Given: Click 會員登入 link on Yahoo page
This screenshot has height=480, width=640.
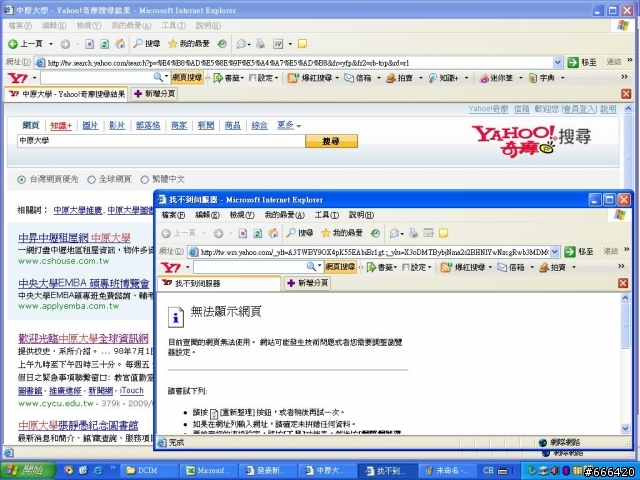Looking at the screenshot, I should click(x=579, y=109).
